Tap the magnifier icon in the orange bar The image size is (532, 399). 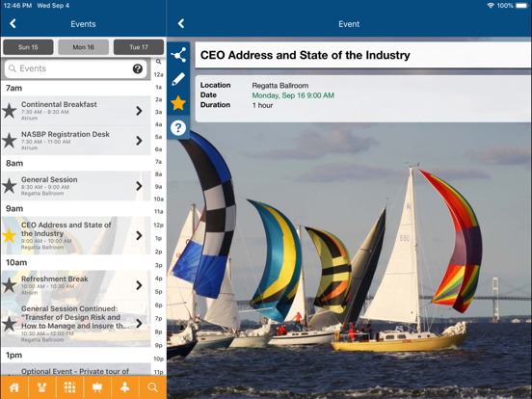click(x=152, y=387)
